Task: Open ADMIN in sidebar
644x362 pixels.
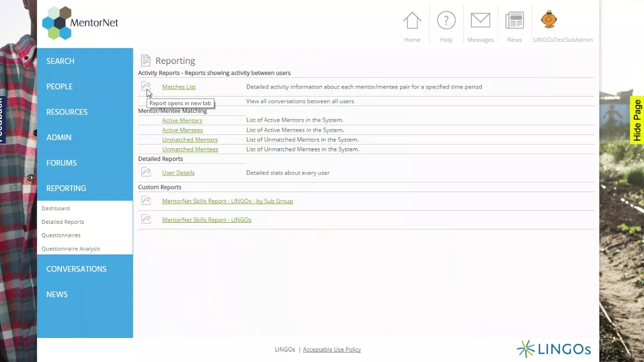Action: click(x=59, y=137)
